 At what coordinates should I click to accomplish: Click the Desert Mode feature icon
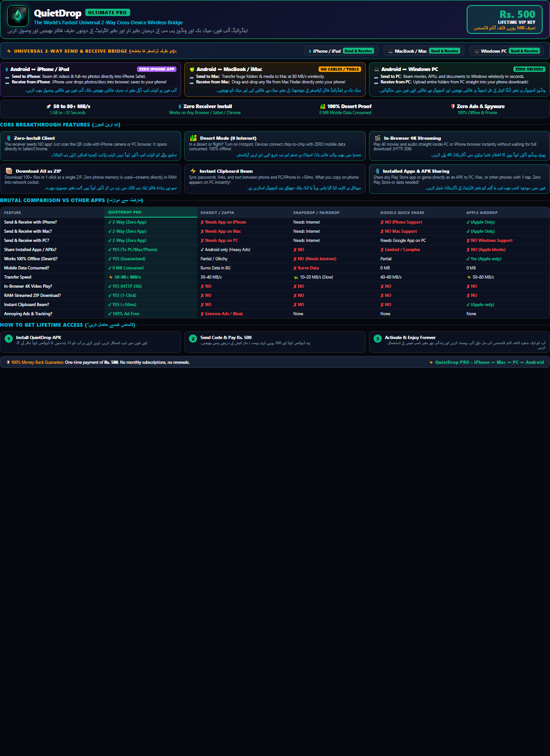193,138
